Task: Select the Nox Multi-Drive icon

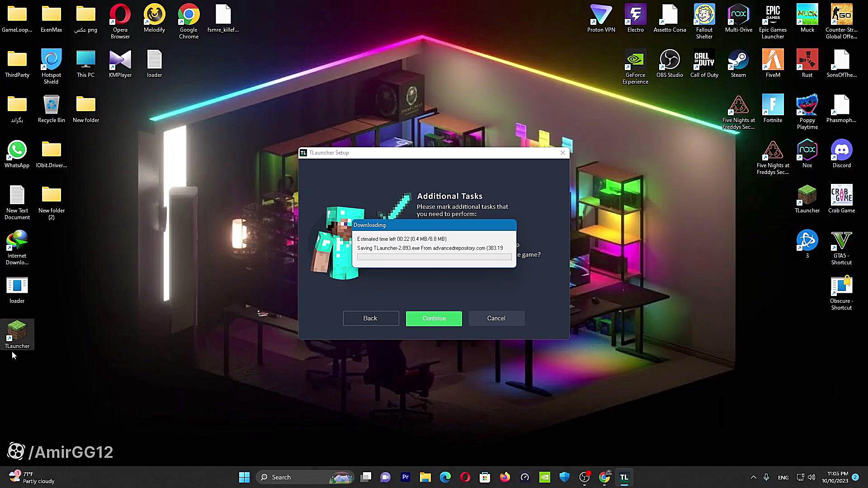Action: tap(738, 18)
